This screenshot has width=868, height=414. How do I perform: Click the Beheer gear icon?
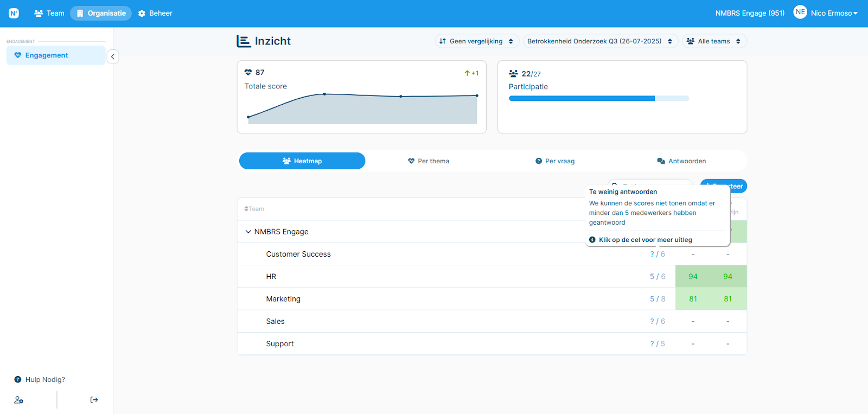pos(142,14)
